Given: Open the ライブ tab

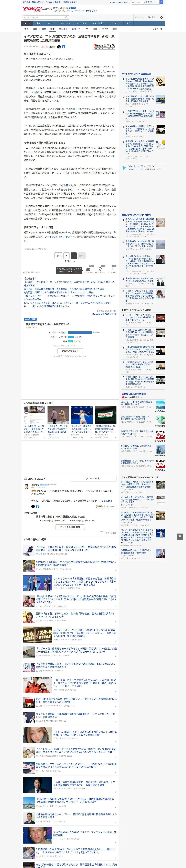Looking at the screenshot, I should click(x=49, y=23).
